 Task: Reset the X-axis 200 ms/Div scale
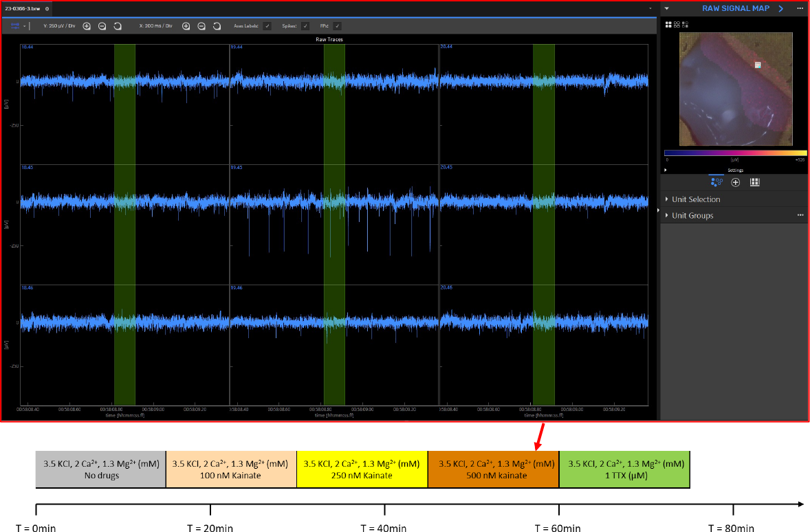point(216,25)
